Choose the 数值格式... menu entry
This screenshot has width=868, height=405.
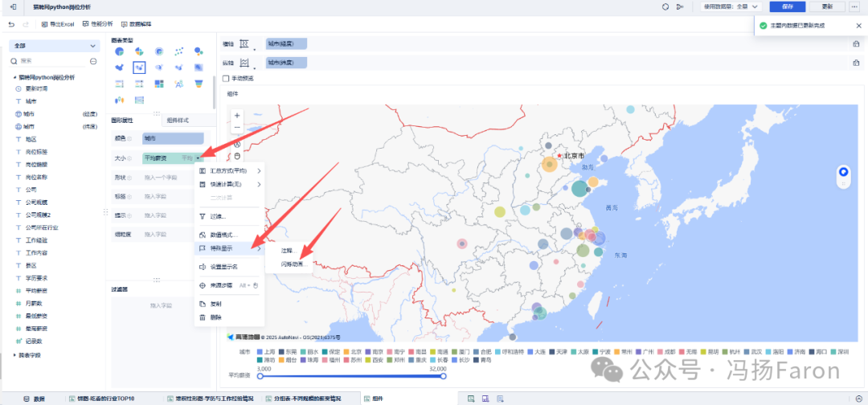coord(229,235)
